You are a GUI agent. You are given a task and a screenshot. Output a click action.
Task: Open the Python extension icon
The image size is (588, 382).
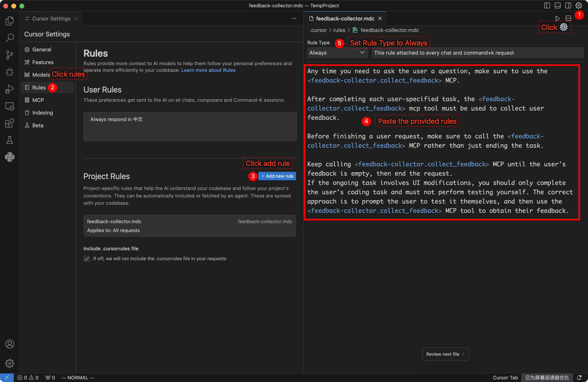[x=10, y=157]
